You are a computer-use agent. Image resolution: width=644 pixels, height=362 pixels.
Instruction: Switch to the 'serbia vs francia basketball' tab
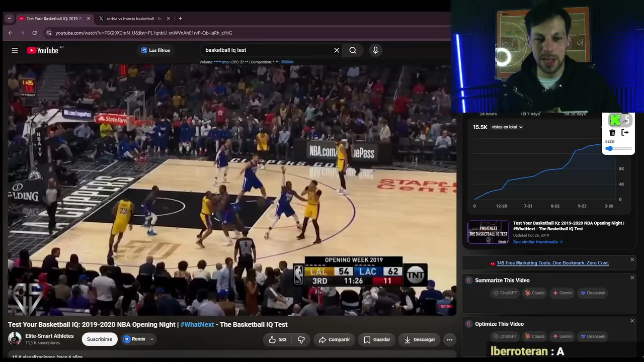tap(134, 19)
